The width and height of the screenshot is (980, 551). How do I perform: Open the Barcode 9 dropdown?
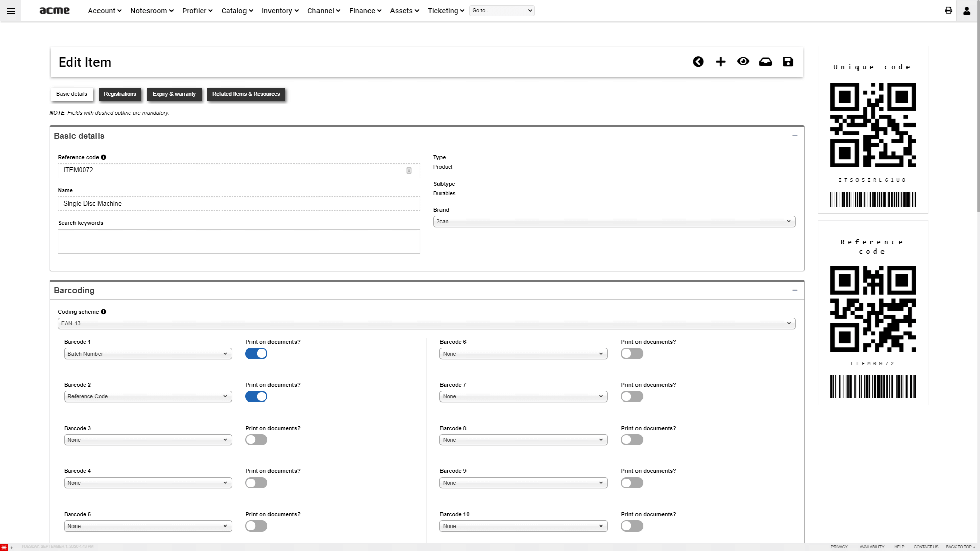[x=523, y=483]
